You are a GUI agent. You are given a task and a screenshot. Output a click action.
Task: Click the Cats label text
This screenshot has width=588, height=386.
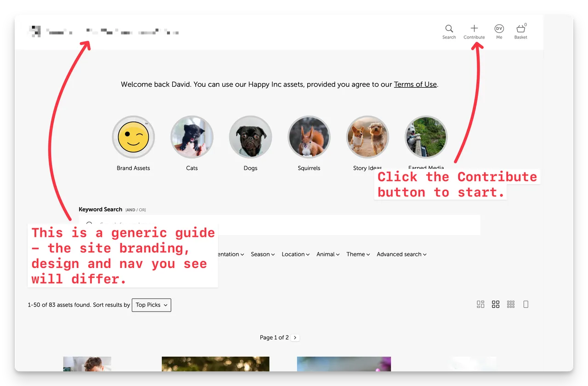(192, 168)
